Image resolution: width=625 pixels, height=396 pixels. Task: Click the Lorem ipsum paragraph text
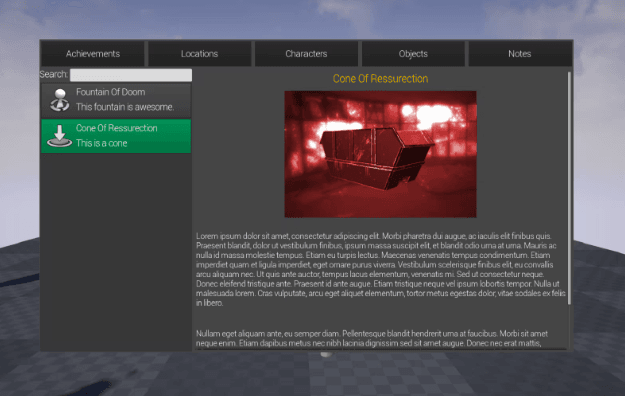coord(381,270)
